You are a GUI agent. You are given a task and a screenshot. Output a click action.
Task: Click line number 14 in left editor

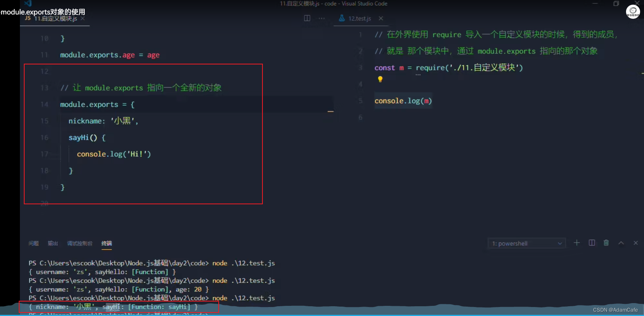44,104
